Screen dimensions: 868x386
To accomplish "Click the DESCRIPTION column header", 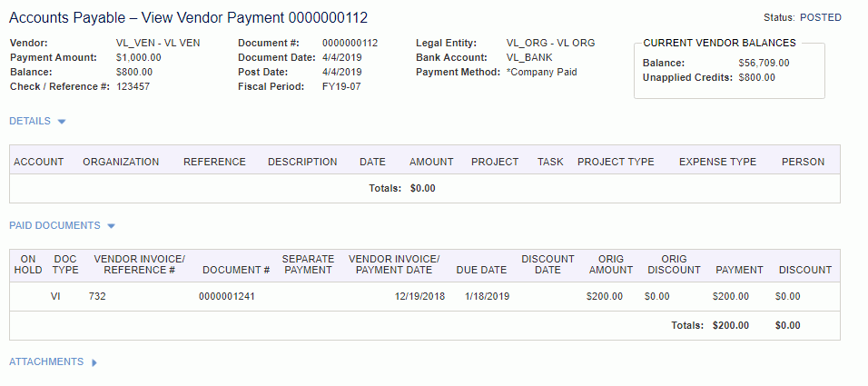I will [x=302, y=162].
